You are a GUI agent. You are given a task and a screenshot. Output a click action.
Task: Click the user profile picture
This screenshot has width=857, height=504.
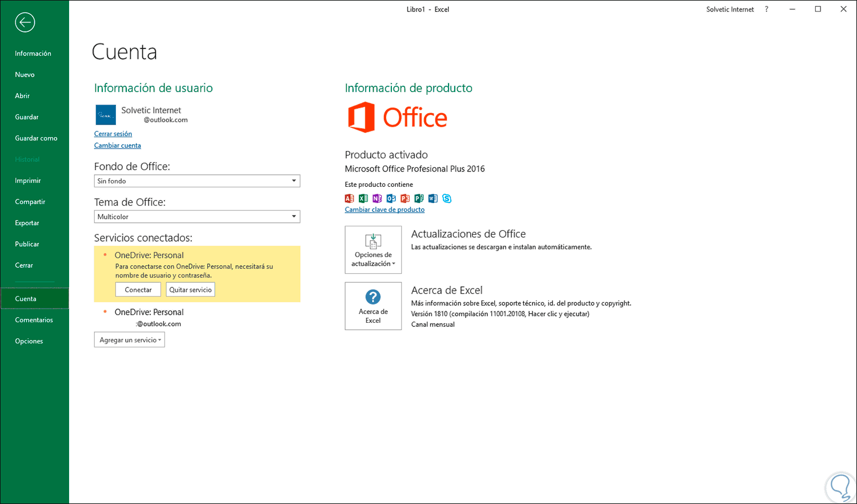pyautogui.click(x=106, y=115)
